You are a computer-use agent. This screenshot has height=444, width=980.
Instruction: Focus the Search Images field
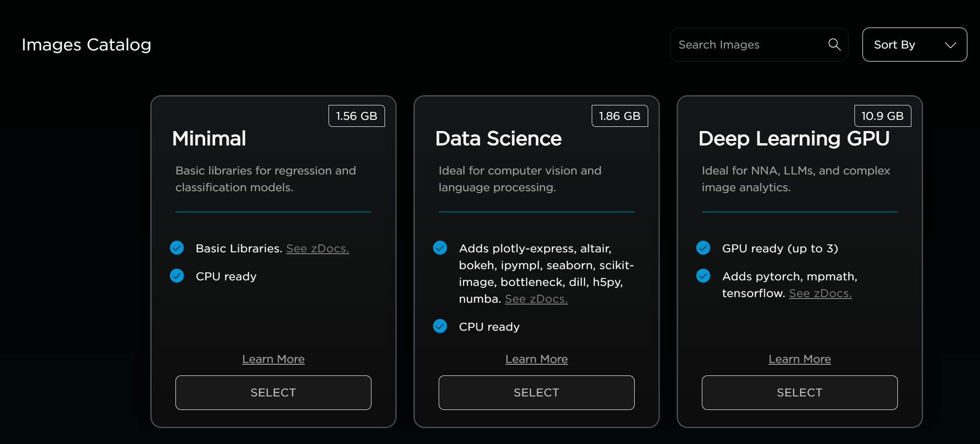[x=759, y=45]
